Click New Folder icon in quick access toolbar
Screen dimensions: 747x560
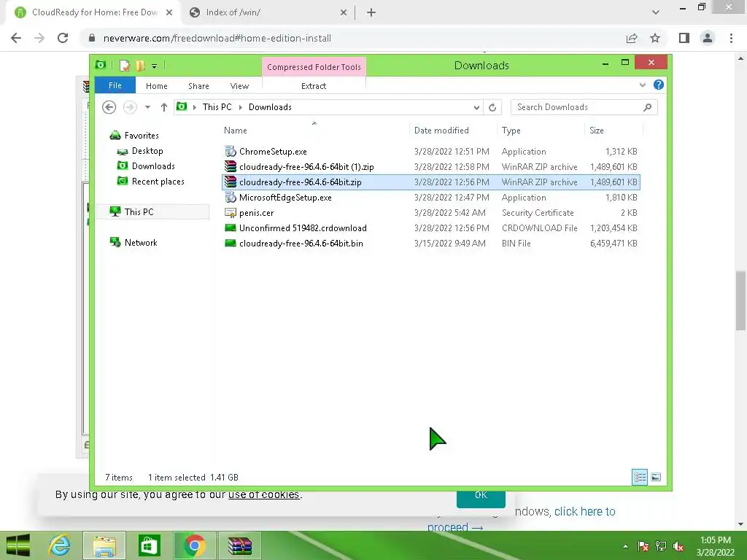click(x=140, y=66)
